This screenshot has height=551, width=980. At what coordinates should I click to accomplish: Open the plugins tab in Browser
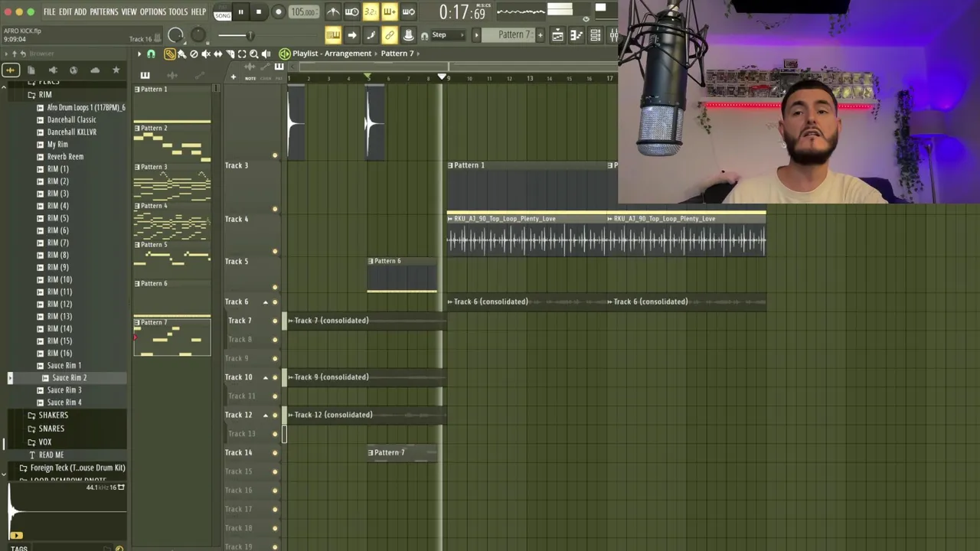pos(52,70)
